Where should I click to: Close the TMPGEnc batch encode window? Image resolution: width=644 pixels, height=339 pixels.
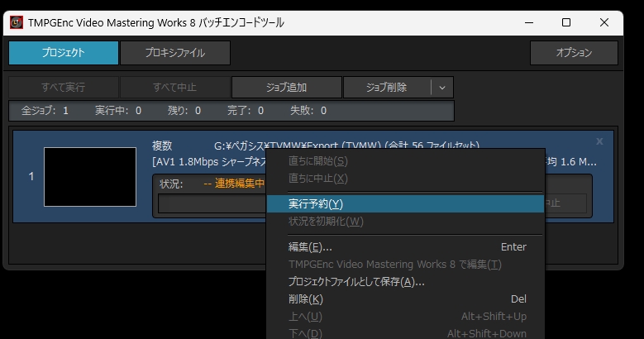pos(605,22)
